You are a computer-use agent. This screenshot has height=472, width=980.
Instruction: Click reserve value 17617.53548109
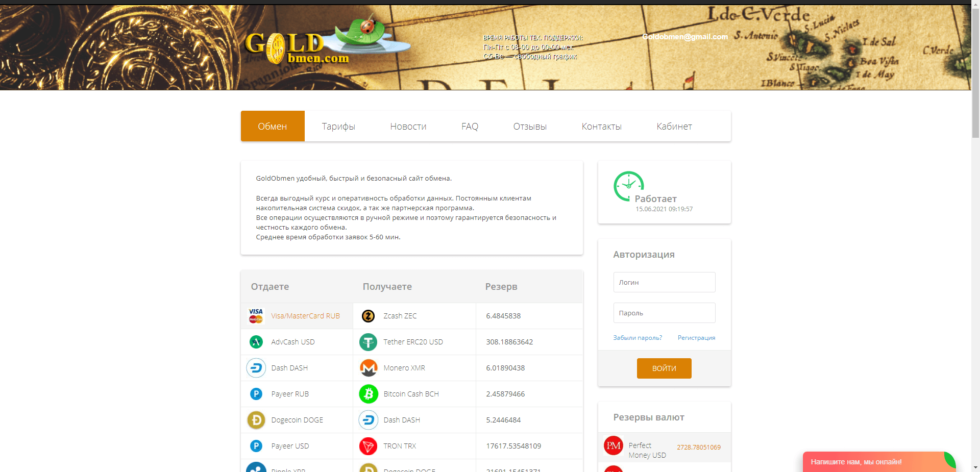(x=513, y=446)
